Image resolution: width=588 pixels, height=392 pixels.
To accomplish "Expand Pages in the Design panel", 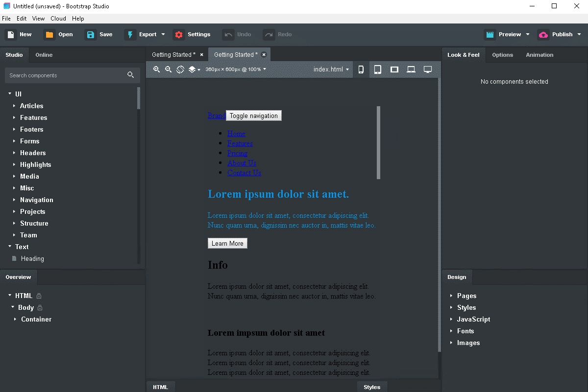I will (451, 296).
